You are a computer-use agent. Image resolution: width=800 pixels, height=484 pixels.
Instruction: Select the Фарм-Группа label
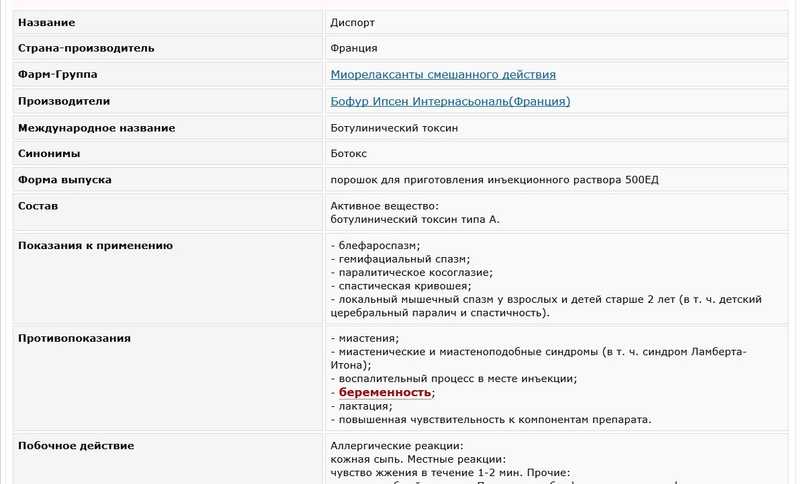[58, 74]
